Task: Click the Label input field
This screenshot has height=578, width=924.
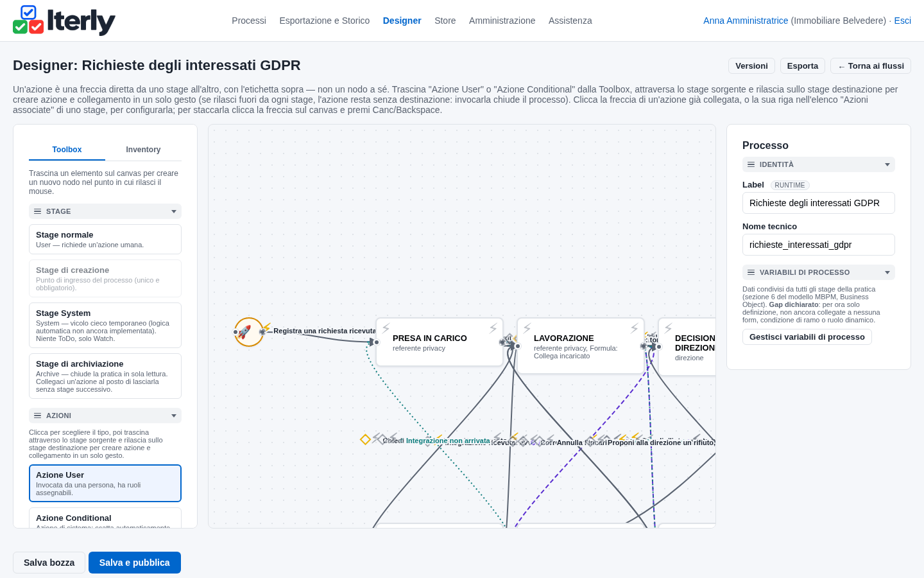Action: 819,203
